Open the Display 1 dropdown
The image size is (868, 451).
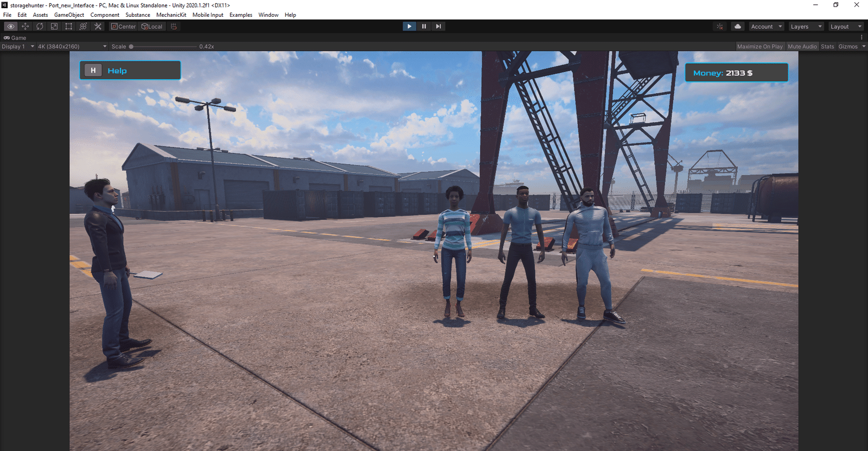18,47
